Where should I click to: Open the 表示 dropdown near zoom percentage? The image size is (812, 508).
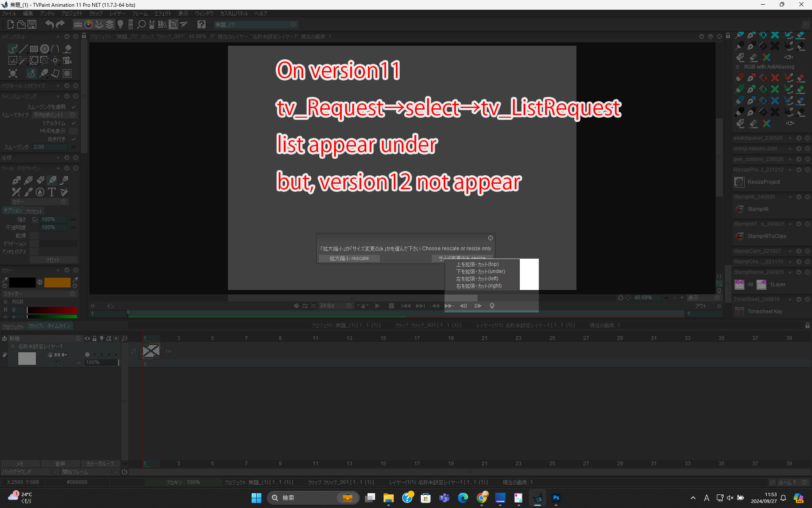tap(705, 298)
